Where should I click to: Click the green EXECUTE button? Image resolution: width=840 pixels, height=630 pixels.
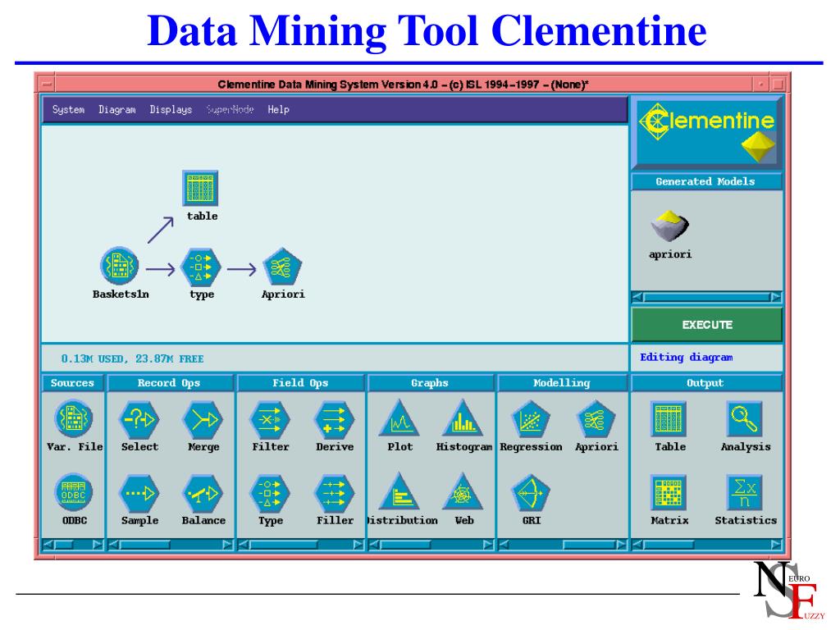coord(706,325)
